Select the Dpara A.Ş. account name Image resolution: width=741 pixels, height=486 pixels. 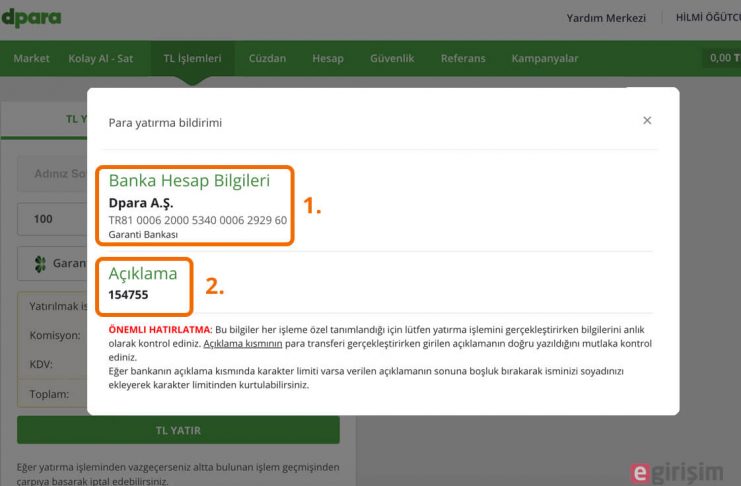point(141,203)
